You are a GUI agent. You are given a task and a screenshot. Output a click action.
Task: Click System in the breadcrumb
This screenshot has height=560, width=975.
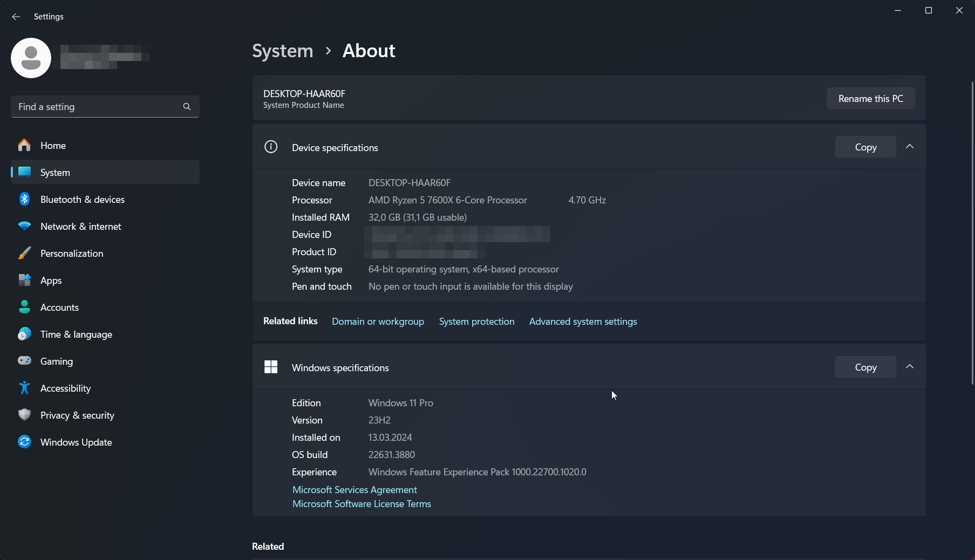(x=283, y=51)
